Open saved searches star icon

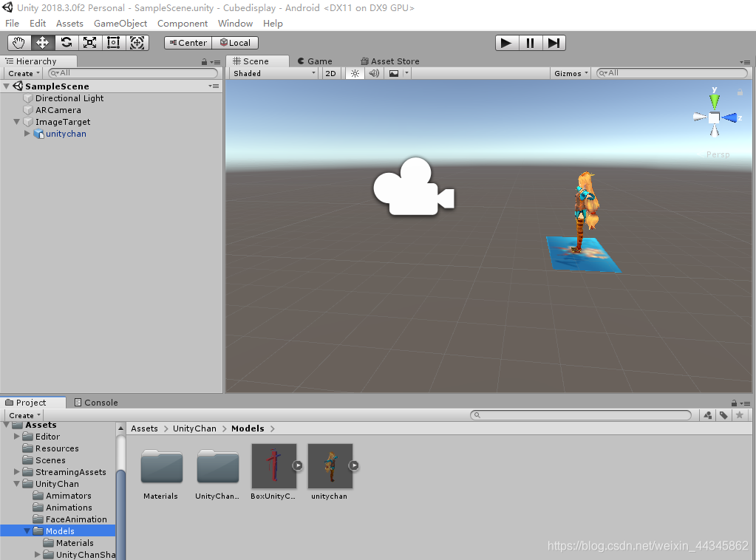pos(740,415)
